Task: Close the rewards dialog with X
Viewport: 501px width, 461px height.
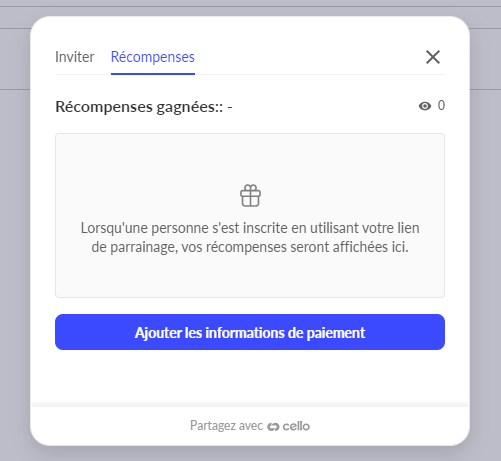Action: [433, 57]
